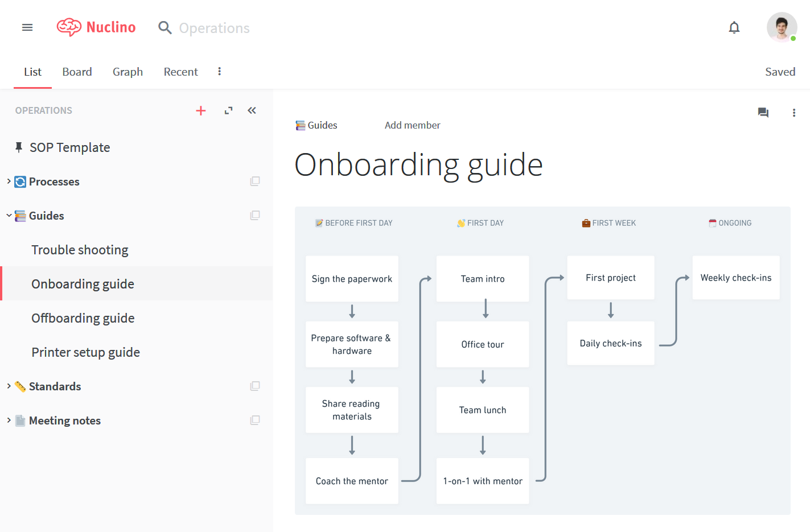Viewport: 810px width, 532px height.
Task: Click Add member
Action: pos(412,125)
